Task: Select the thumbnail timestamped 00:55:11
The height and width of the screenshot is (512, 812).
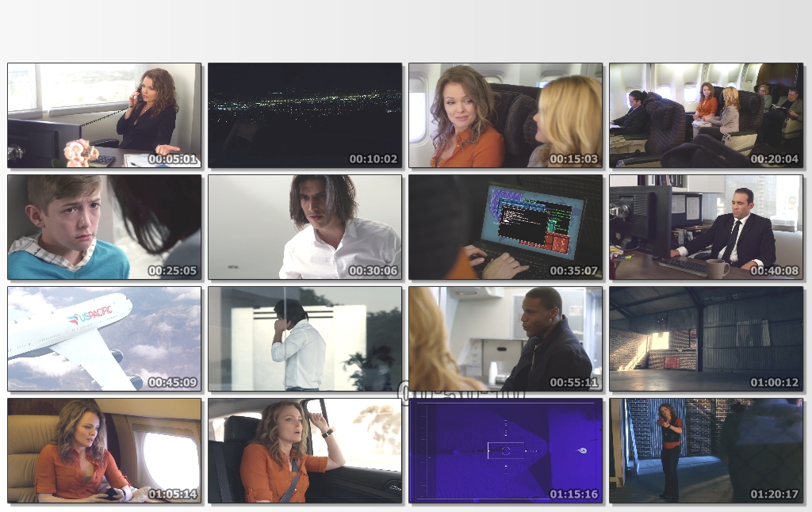Action: click(505, 338)
